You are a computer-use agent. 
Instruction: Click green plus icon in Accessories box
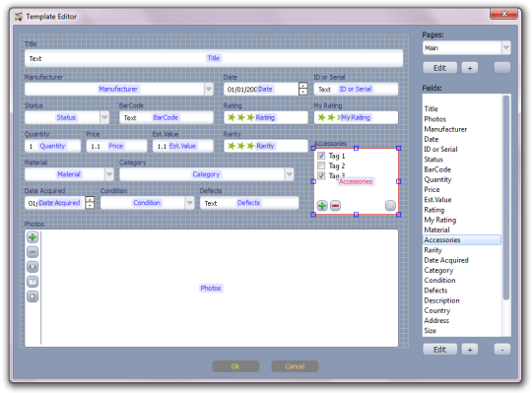pos(322,206)
